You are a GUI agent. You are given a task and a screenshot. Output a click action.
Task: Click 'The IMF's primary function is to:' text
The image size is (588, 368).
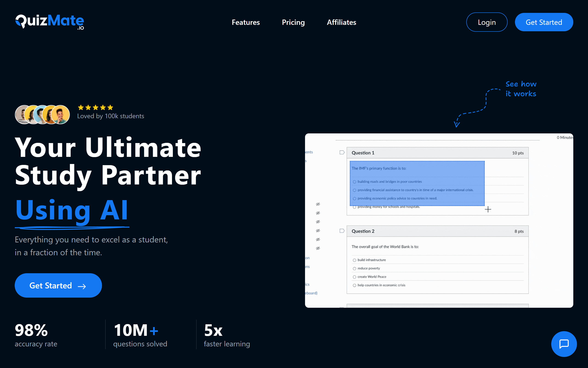tap(379, 168)
